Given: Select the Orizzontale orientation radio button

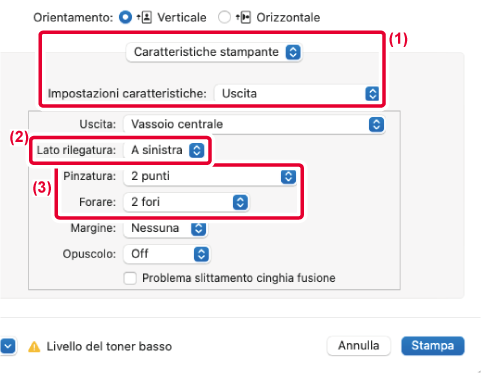Looking at the screenshot, I should pos(224,17).
